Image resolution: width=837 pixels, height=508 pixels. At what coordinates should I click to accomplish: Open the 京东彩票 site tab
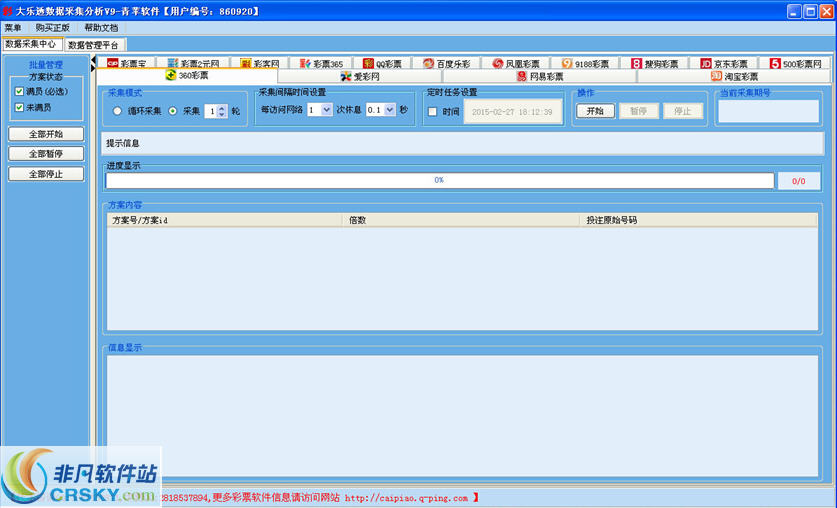tap(724, 63)
